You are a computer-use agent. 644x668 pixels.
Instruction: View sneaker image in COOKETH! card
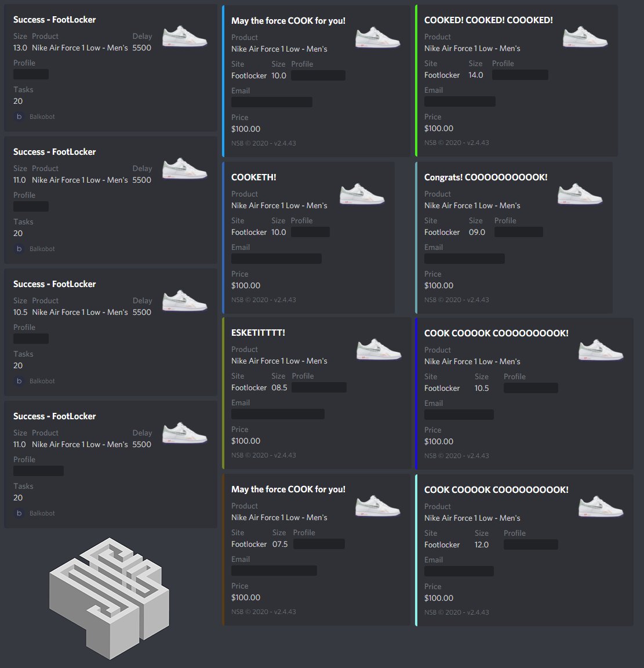362,194
